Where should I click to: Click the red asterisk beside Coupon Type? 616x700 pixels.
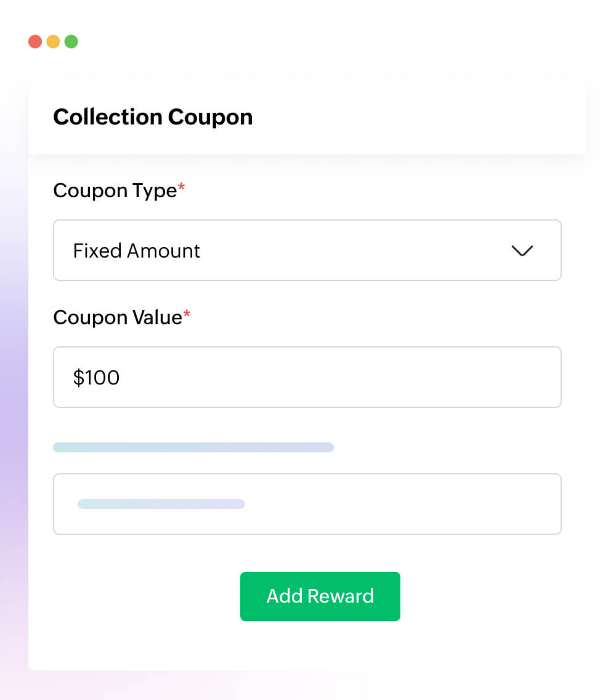[x=181, y=189]
